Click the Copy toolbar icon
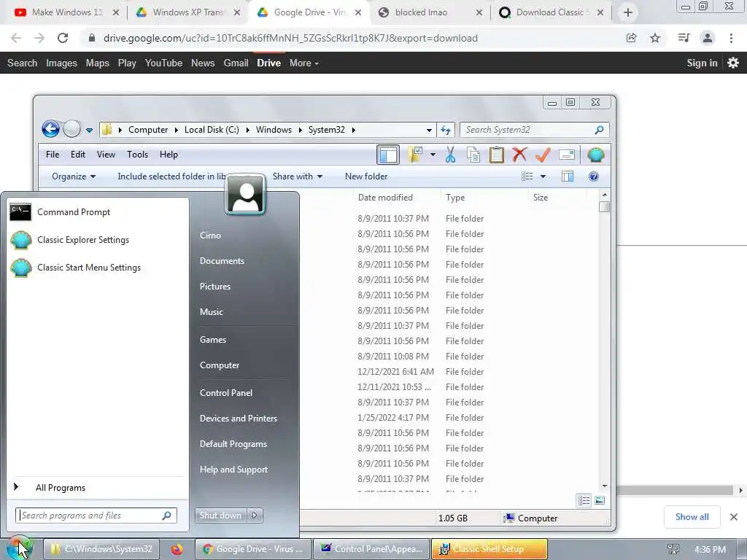Screen dimensions: 747x560 tap(473, 155)
